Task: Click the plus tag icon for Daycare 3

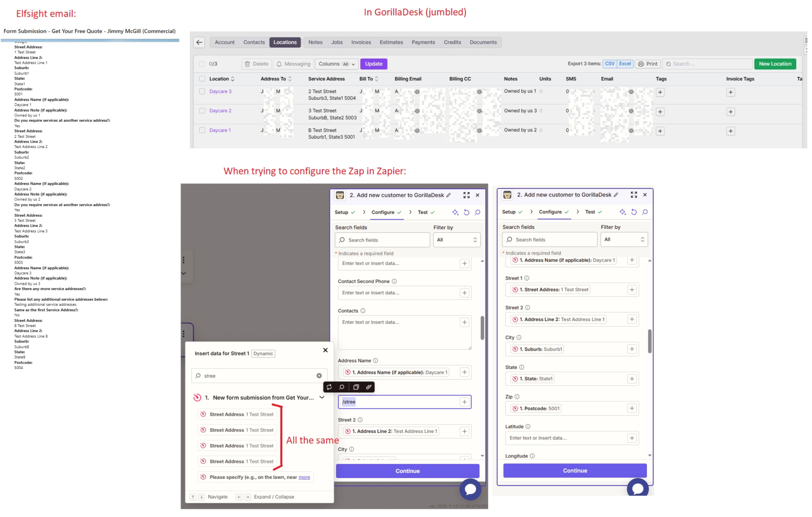Action: point(660,92)
